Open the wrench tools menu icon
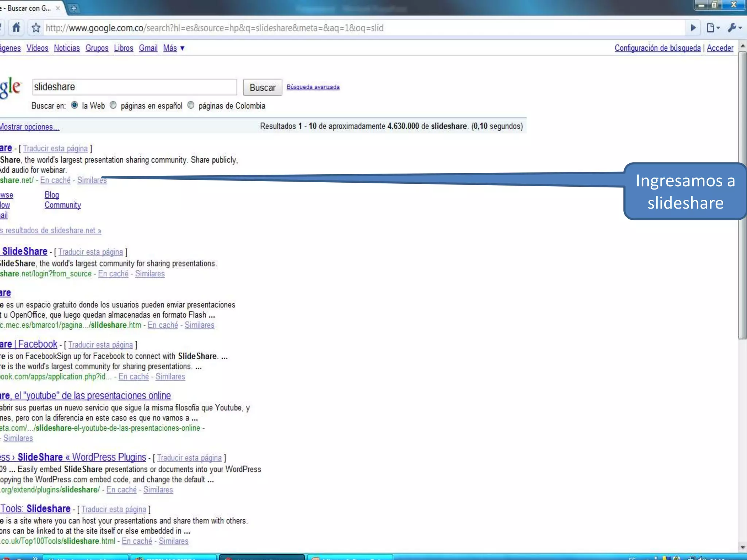Viewport: 747px width, 560px height. (734, 28)
